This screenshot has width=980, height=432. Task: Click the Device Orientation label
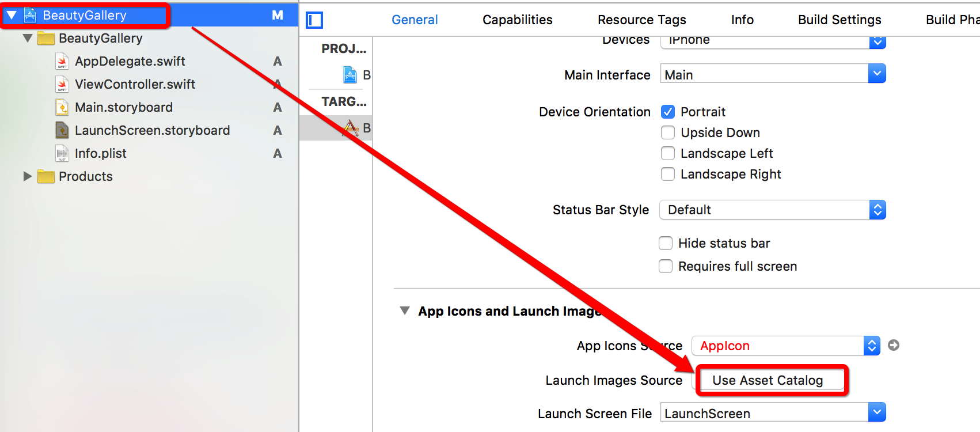point(595,112)
